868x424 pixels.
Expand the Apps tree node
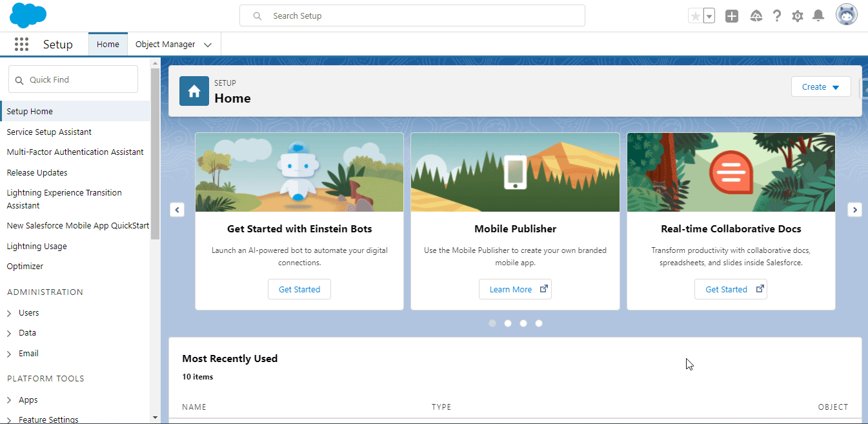click(9, 400)
